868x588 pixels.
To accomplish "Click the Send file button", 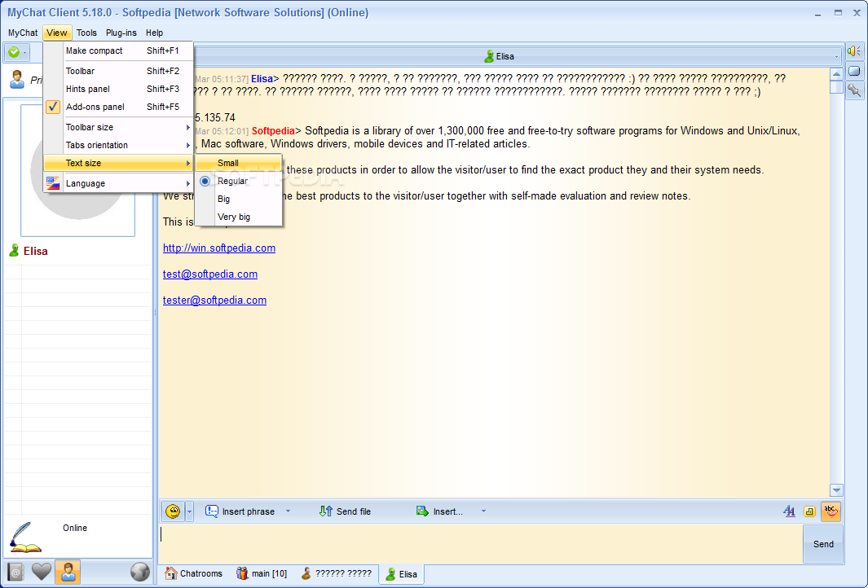I will [346, 511].
